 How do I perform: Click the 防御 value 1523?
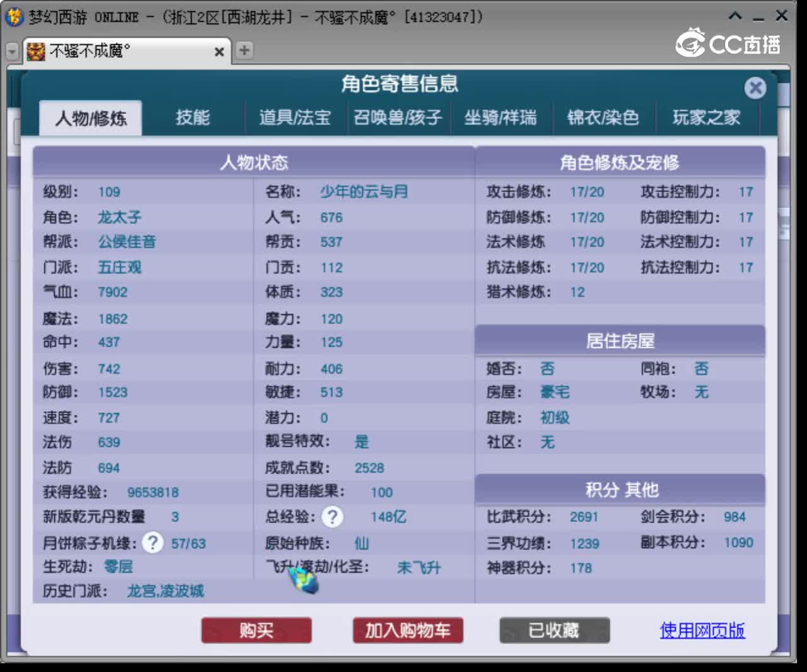[x=113, y=392]
